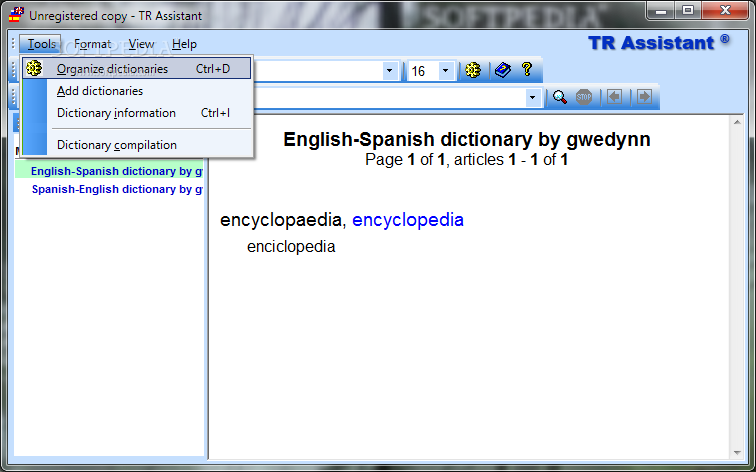Follow the blue encyclopedia link
Viewport: 756px width, 472px height.
click(x=408, y=220)
